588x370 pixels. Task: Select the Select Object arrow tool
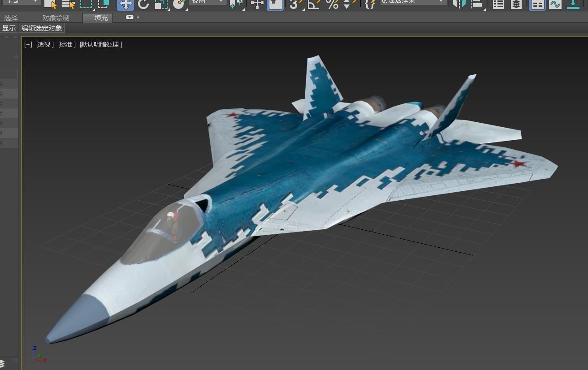point(50,5)
